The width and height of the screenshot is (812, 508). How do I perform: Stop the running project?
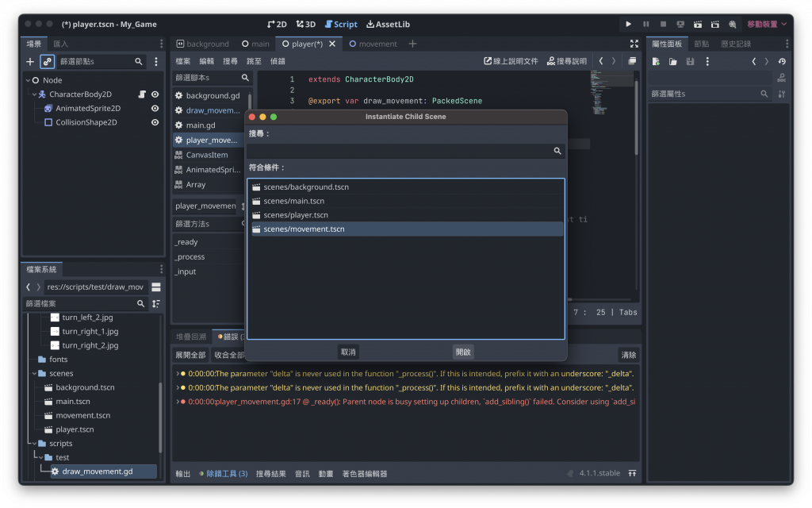click(x=663, y=24)
